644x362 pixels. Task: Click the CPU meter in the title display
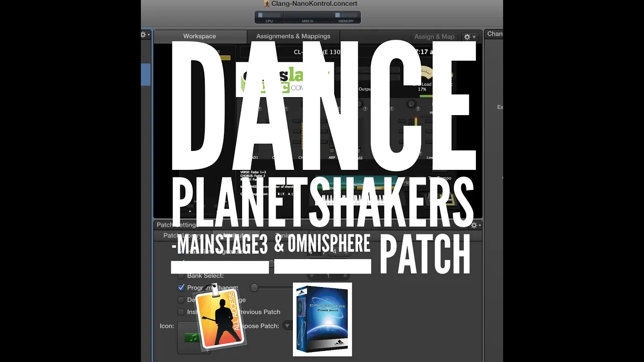pos(269,17)
